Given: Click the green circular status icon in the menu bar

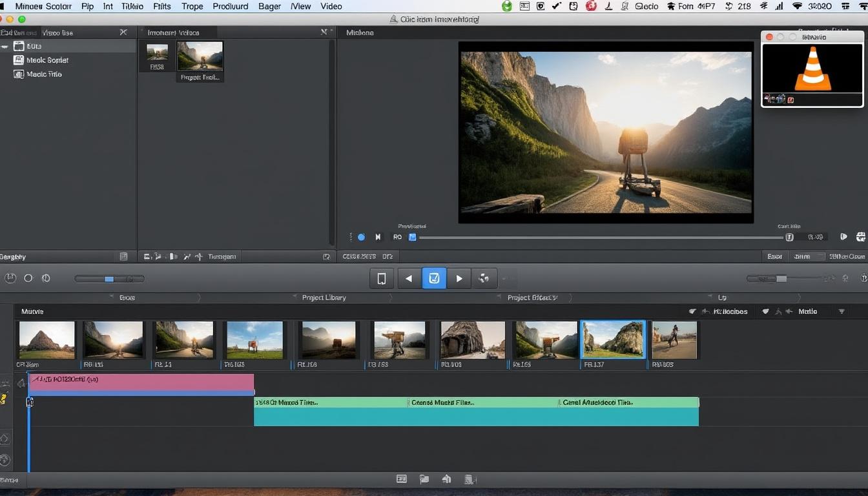Looking at the screenshot, I should [507, 6].
